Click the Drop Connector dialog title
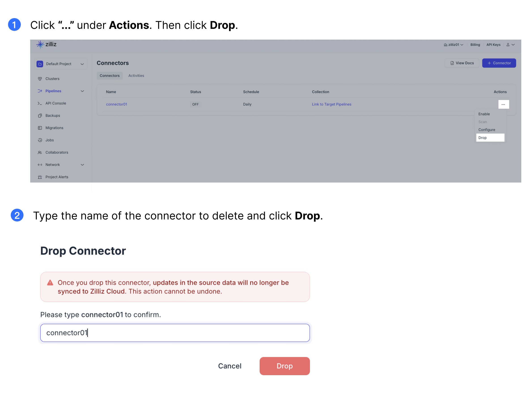The image size is (532, 402). coord(83,251)
